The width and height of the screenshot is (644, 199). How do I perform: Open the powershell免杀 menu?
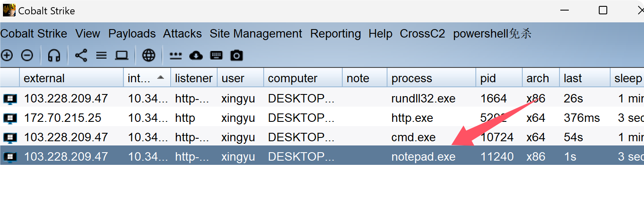pyautogui.click(x=492, y=34)
